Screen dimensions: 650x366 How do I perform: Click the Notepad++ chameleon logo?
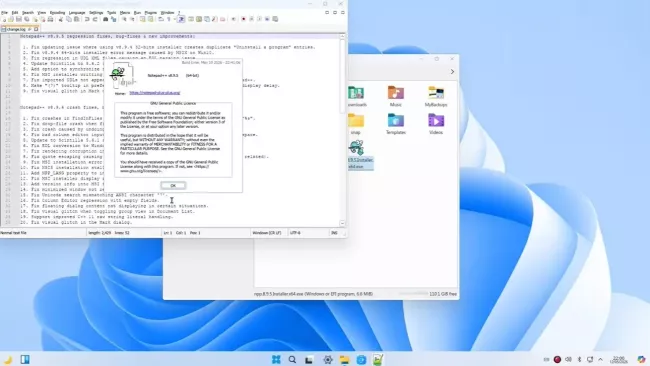pyautogui.click(x=121, y=76)
